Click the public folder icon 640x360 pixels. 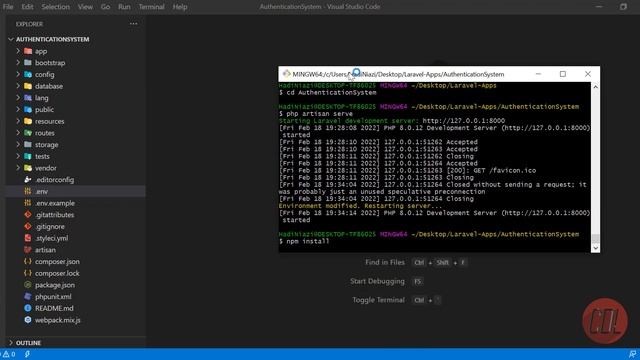28,109
